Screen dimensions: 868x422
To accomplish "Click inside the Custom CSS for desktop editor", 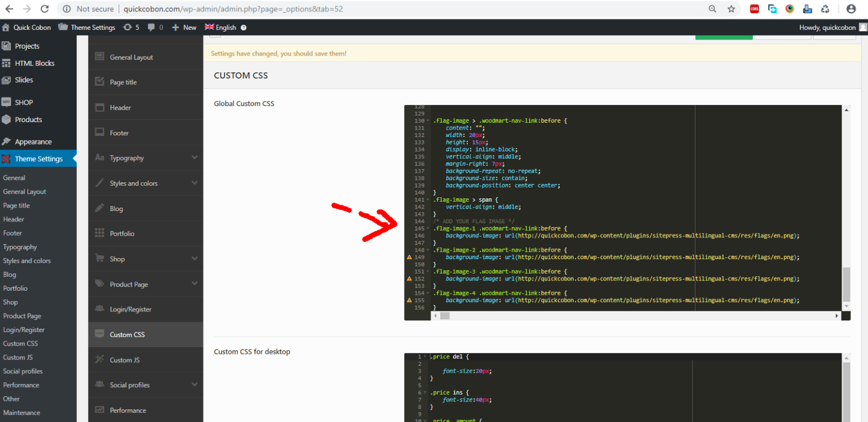I will pyautogui.click(x=623, y=388).
